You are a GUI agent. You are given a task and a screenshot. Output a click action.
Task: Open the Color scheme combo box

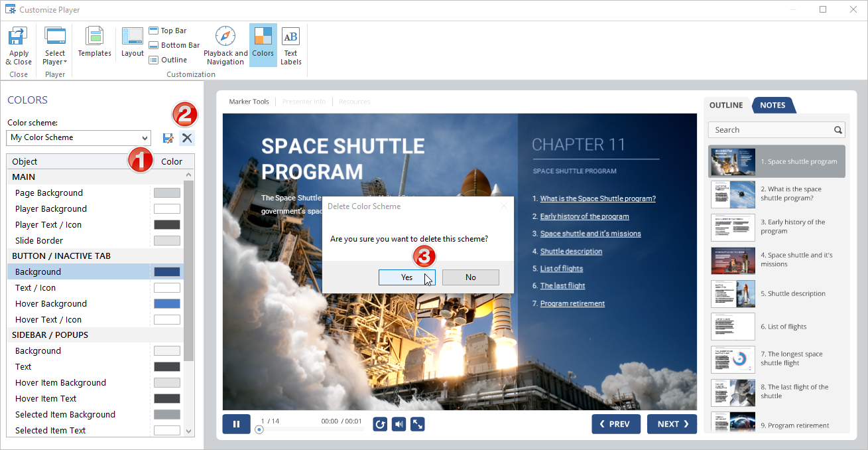[x=79, y=137]
